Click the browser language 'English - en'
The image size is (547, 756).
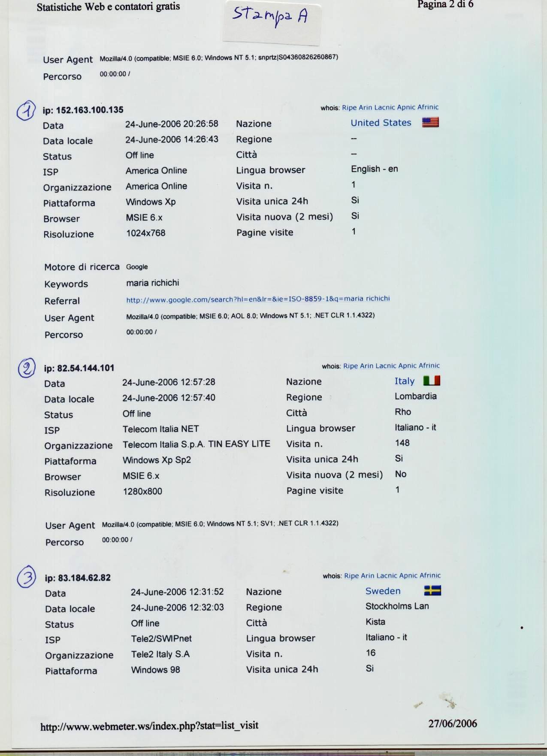pyautogui.click(x=374, y=169)
